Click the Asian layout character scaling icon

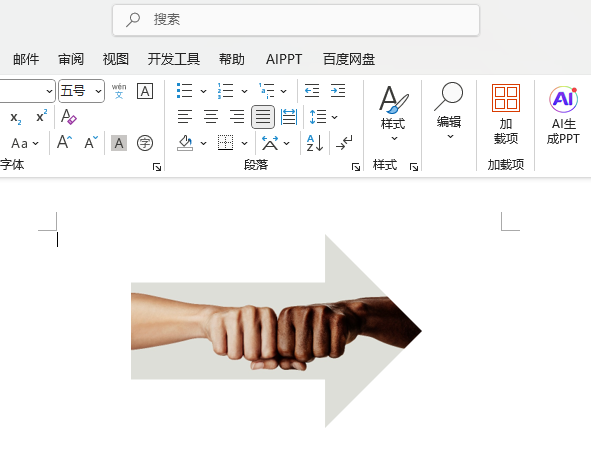[270, 143]
